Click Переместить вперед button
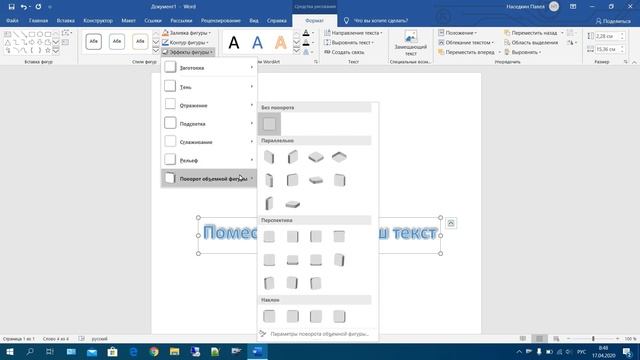The image size is (640, 360). (467, 52)
